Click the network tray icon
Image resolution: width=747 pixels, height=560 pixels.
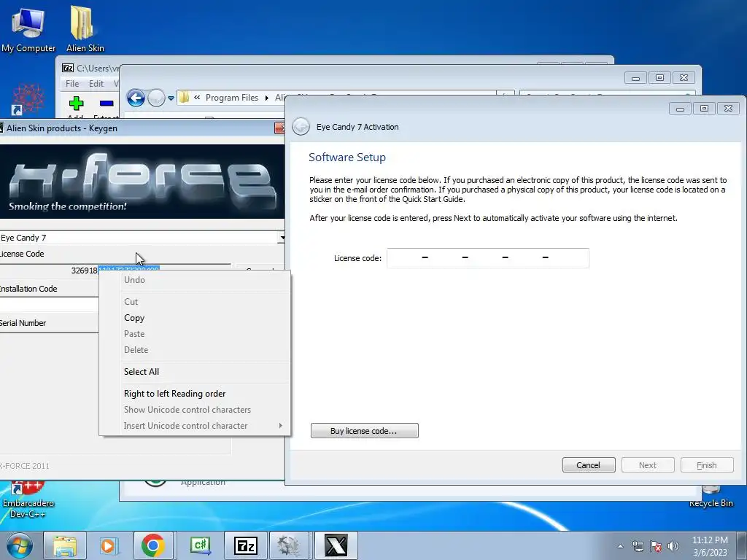638,546
